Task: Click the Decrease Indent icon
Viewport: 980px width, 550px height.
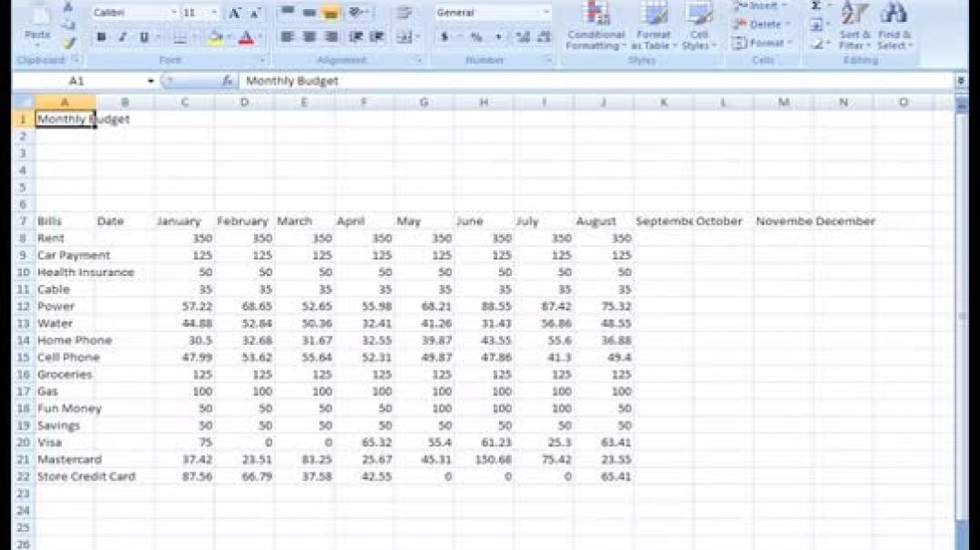Action: coord(355,36)
